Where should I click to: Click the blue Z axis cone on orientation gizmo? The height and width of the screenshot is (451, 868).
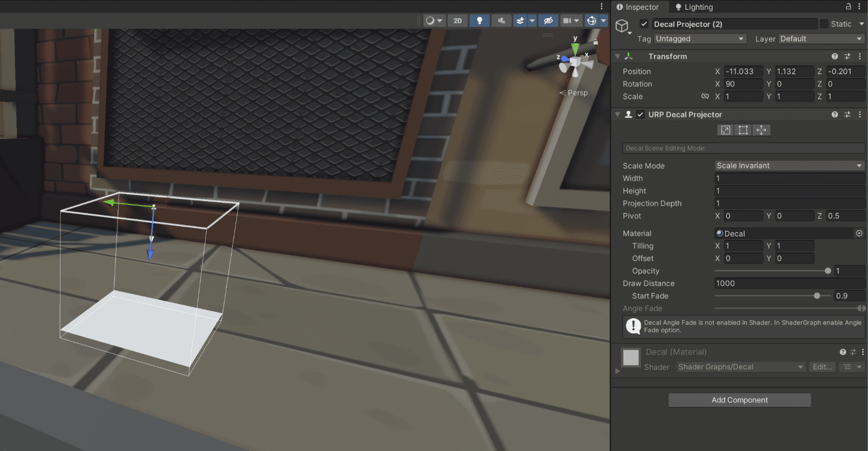click(x=564, y=59)
